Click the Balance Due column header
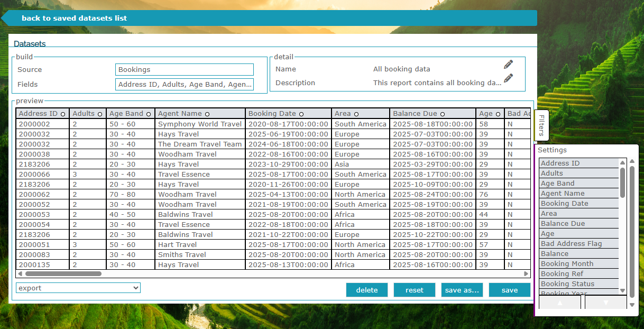644x329 pixels. [433, 114]
